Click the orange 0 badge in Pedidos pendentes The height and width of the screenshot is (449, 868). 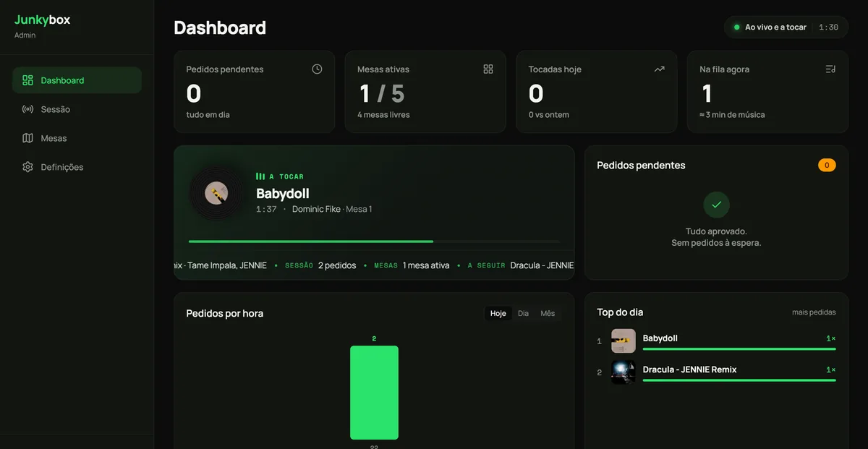(827, 166)
